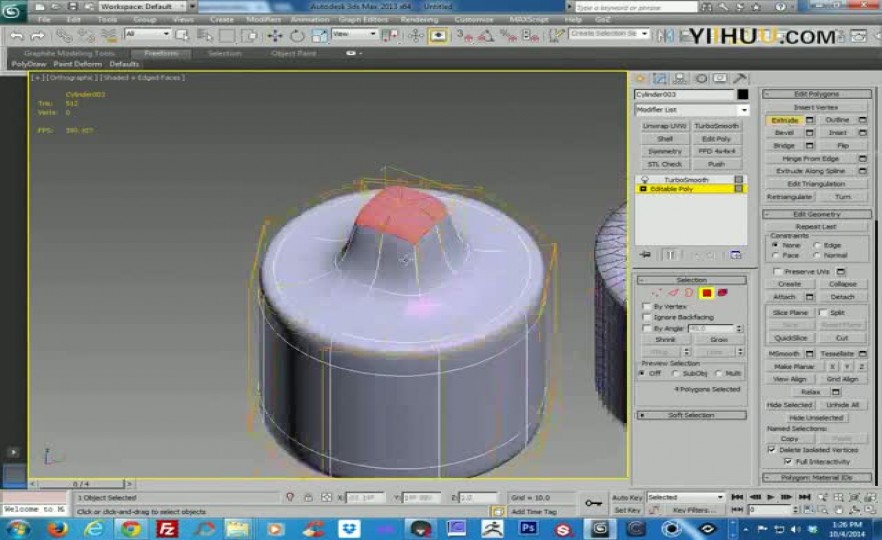This screenshot has height=540, width=882.
Task: Select Edge sub-object level icon
Action: pyautogui.click(x=673, y=292)
